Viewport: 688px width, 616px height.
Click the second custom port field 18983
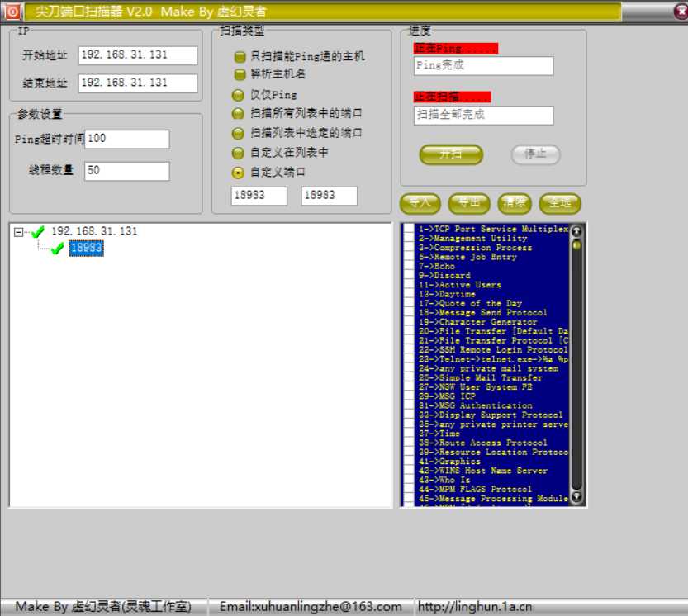tap(329, 196)
